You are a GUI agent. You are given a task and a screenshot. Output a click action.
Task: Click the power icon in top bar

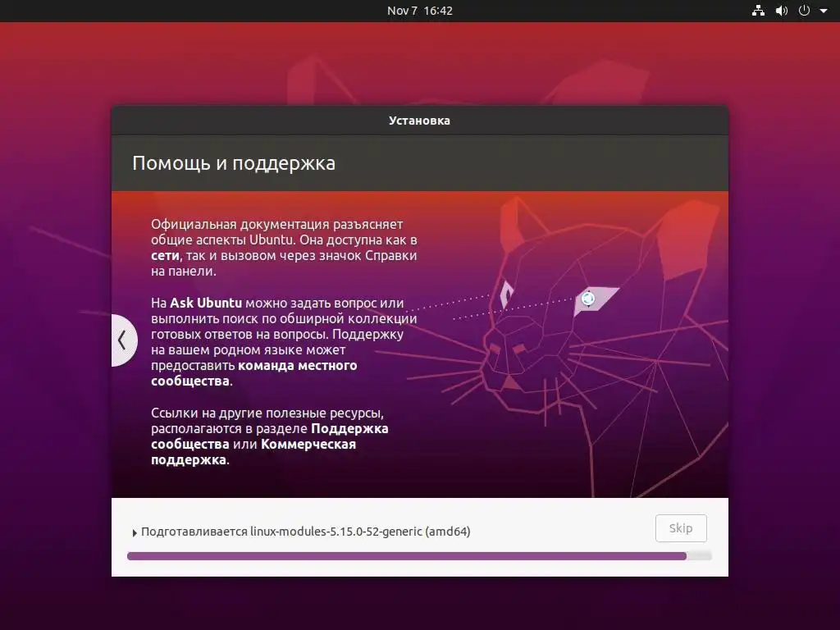click(804, 11)
